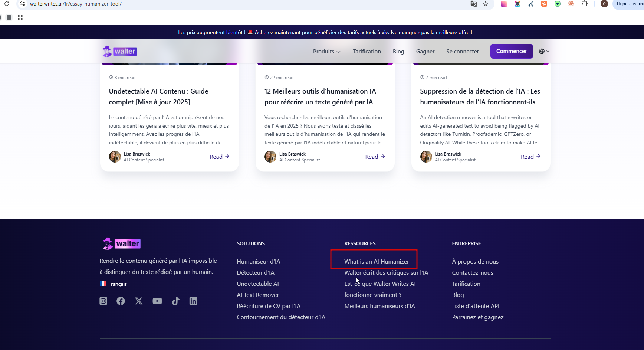The height and width of the screenshot is (350, 644).
Task: Open Blog in the Entreprise footer column
Action: pos(458,295)
